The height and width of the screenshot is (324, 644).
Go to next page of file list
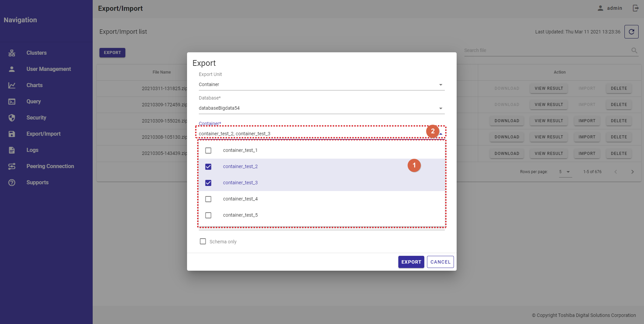(633, 172)
